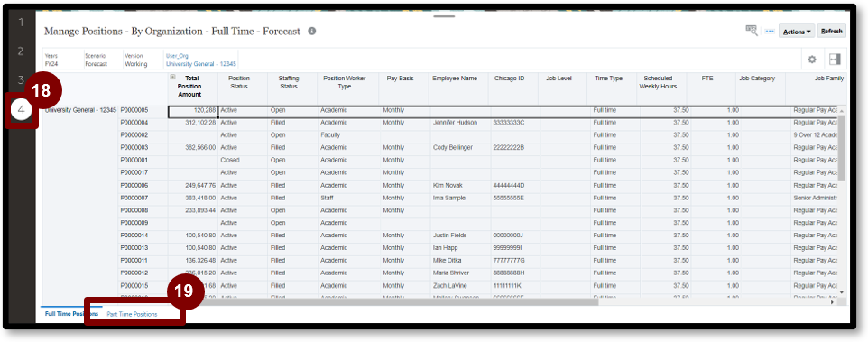Image resolution: width=868 pixels, height=342 pixels.
Task: Click the info icon beside form title
Action: click(x=312, y=31)
